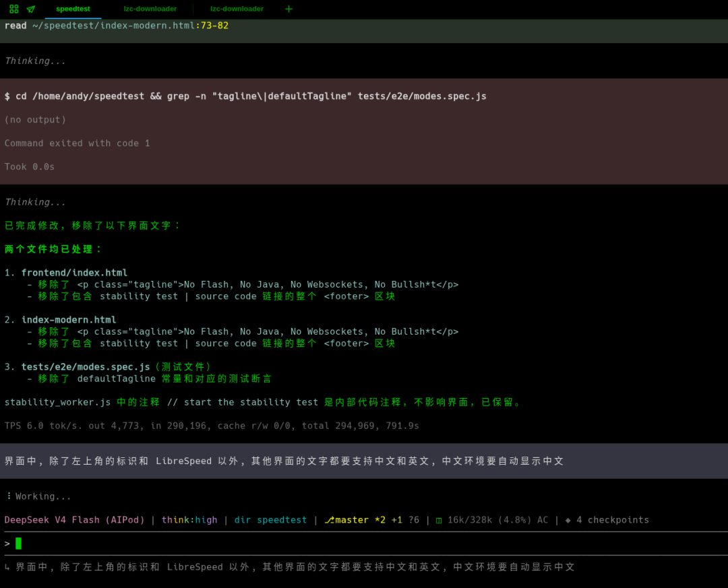Click the '2. index-modern.html' heading
The height and width of the screenshot is (588, 728).
click(61, 320)
